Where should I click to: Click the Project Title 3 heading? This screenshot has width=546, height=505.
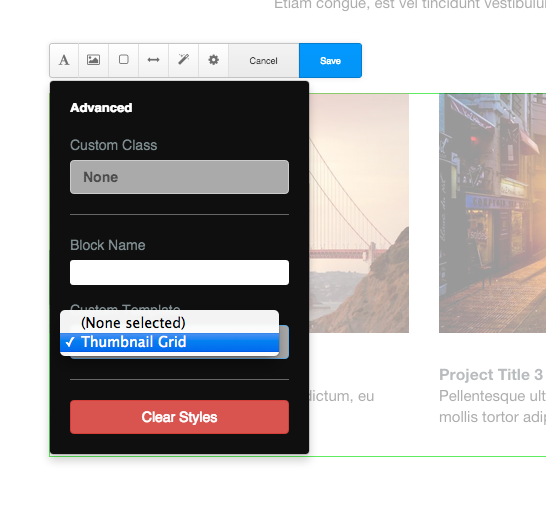(x=491, y=375)
